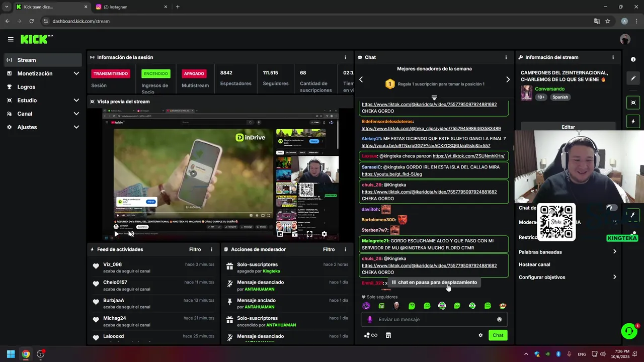Go to previous top donor with left arrow
The height and width of the screenshot is (362, 644).
pos(361,79)
